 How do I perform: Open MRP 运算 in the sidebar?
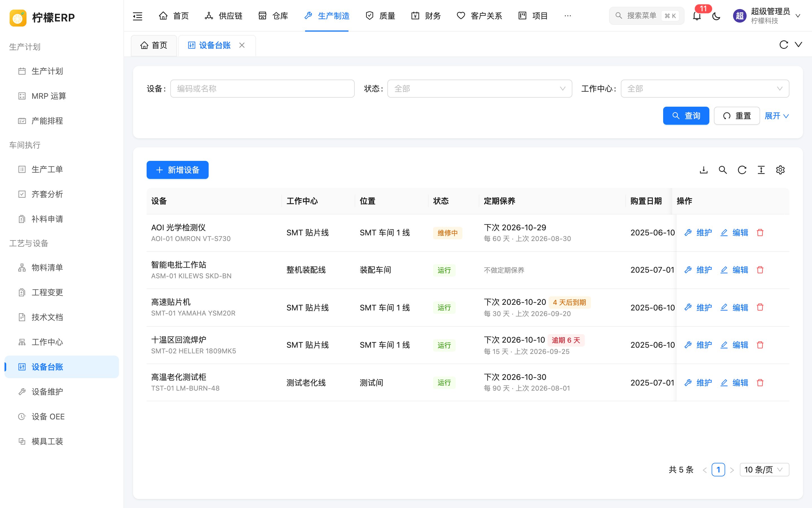pos(62,96)
